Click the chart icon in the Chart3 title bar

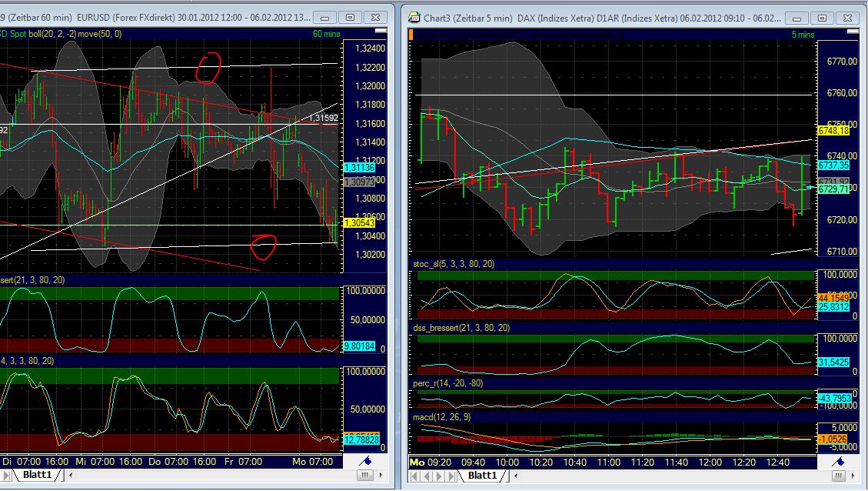click(413, 17)
